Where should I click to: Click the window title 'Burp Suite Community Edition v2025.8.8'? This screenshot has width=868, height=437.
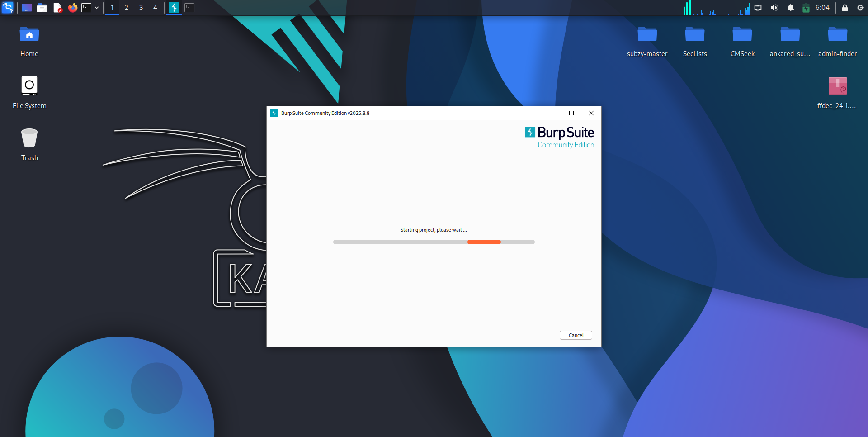325,113
